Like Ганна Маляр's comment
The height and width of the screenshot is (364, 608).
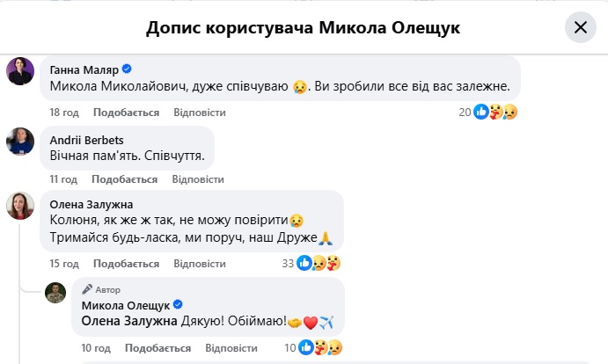point(126,113)
